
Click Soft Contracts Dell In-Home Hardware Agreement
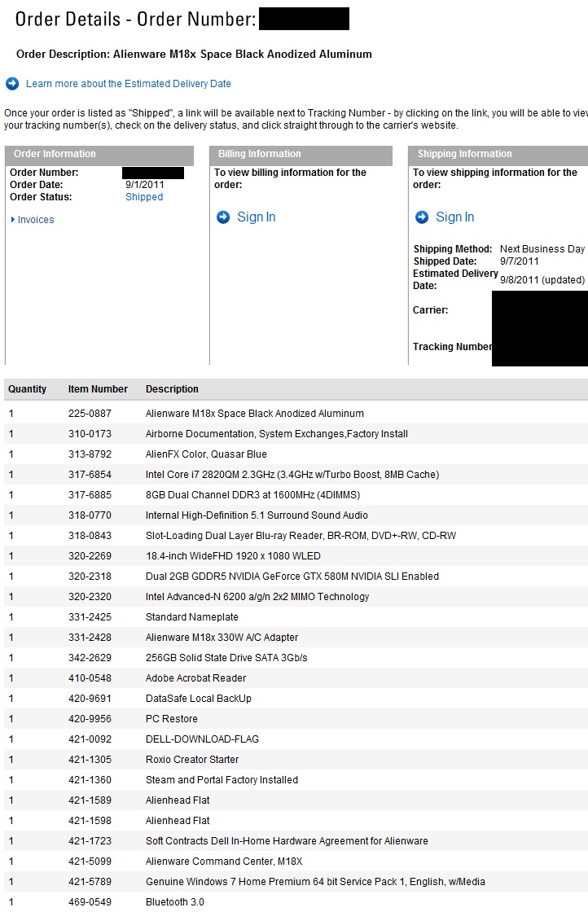(287, 841)
